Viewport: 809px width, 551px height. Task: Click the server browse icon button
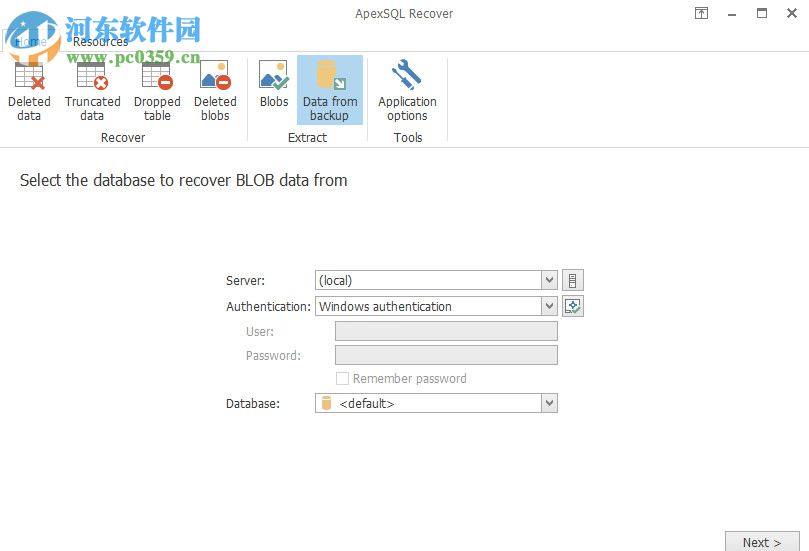[573, 281]
